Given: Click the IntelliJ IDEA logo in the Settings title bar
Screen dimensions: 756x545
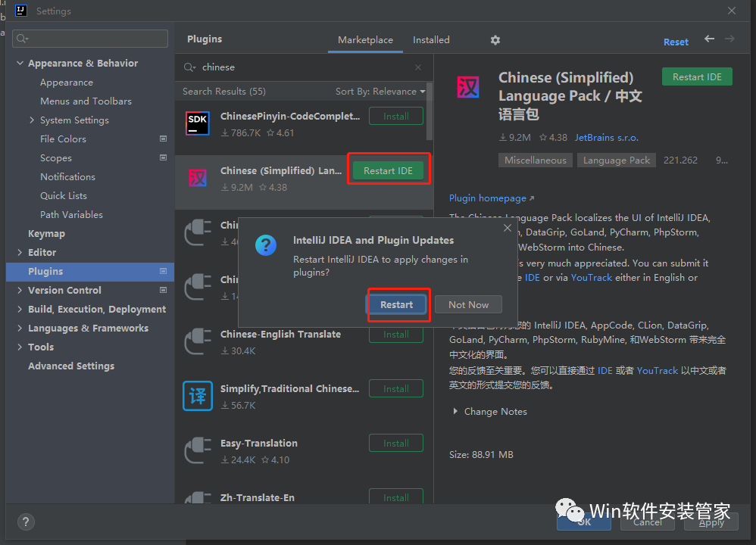Looking at the screenshot, I should click(x=20, y=11).
